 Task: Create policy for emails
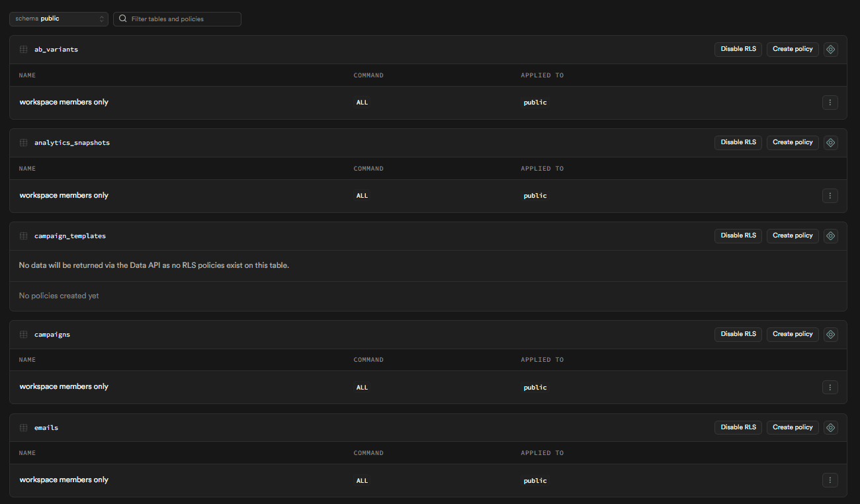click(x=793, y=427)
